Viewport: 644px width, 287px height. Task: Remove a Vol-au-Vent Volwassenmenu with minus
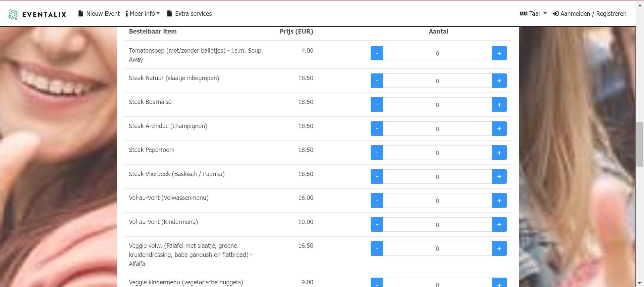tap(377, 200)
